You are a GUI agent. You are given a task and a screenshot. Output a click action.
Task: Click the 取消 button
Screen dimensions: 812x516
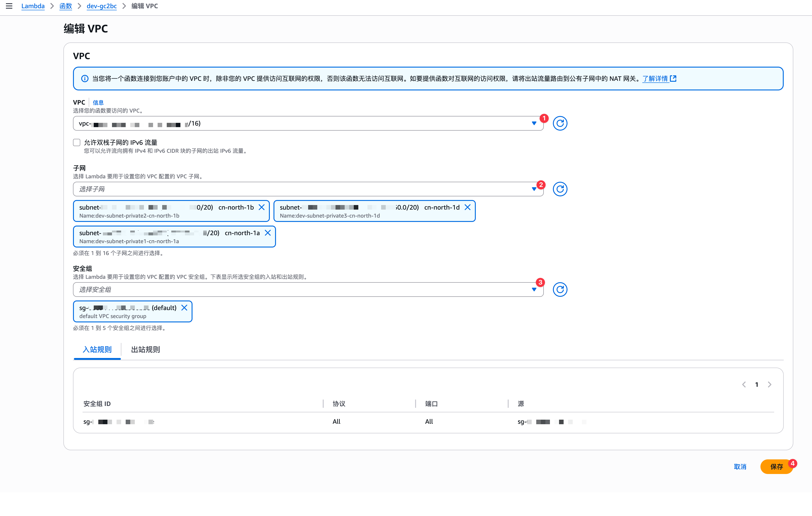coord(740,467)
